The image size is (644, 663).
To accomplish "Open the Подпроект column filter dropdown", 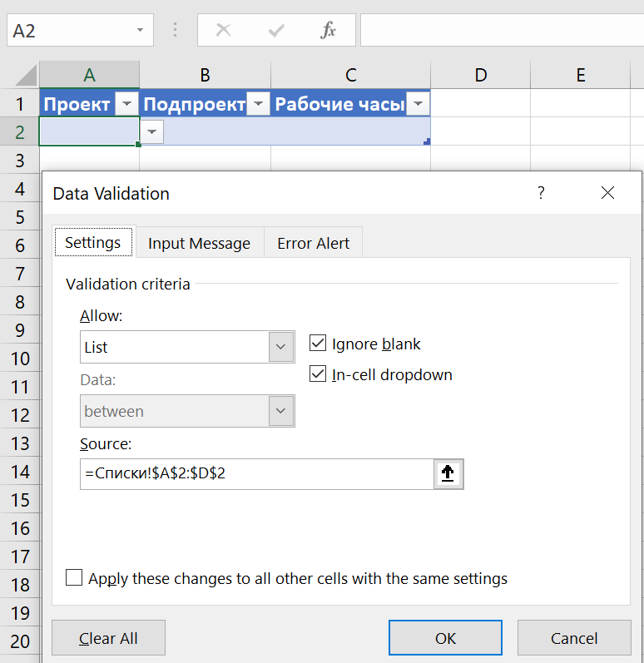I will point(259,104).
